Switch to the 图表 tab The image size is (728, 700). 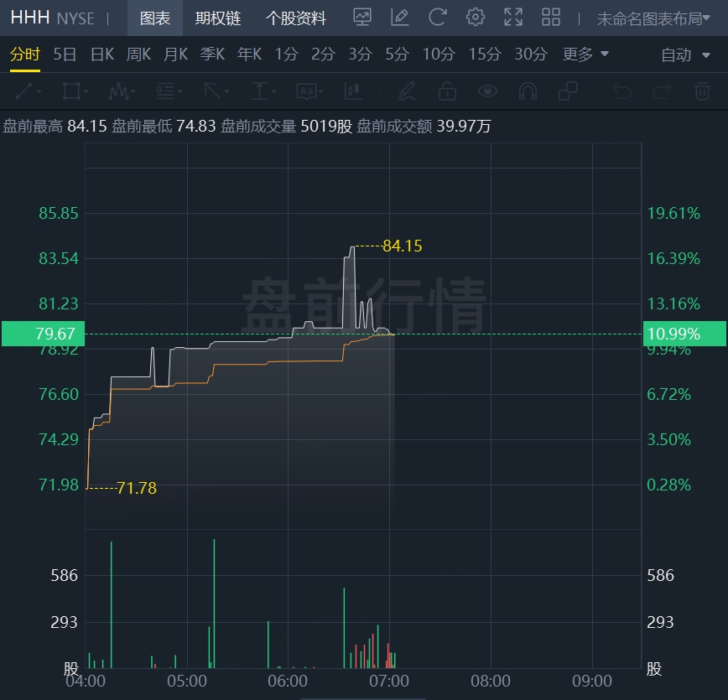pyautogui.click(x=155, y=18)
